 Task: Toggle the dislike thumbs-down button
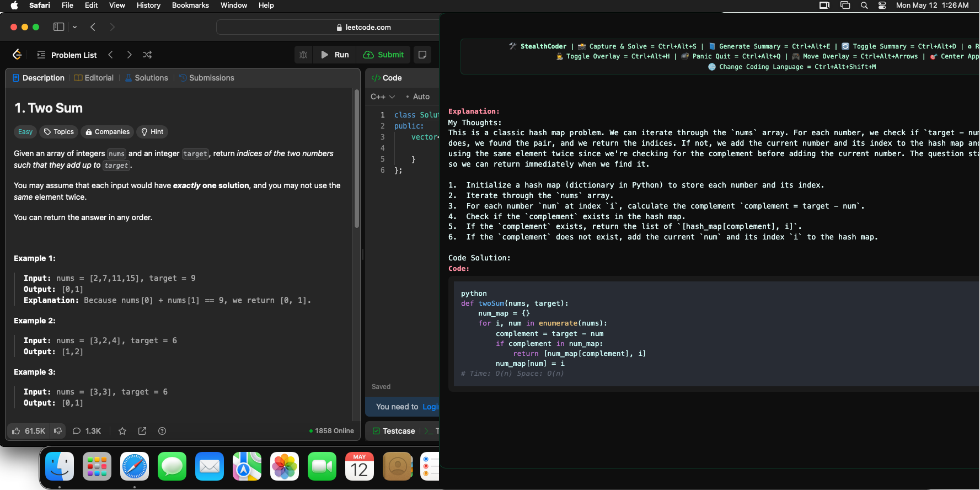click(58, 431)
